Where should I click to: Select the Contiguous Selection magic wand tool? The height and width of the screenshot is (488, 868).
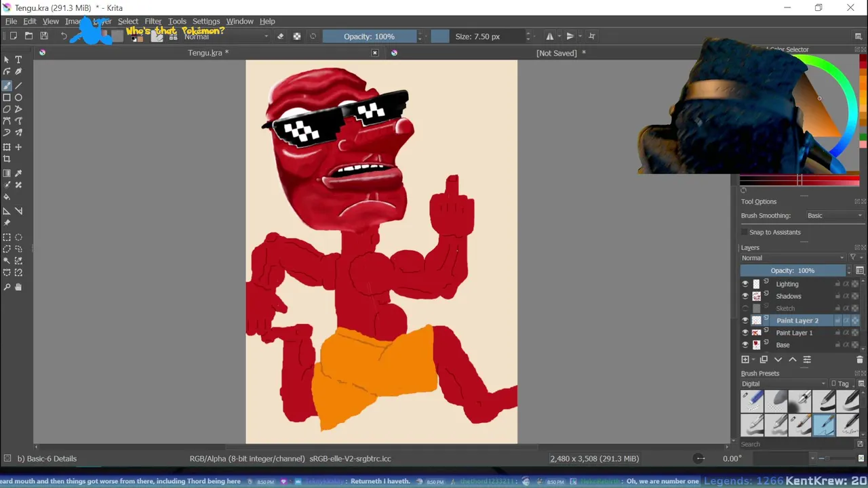tap(7, 261)
